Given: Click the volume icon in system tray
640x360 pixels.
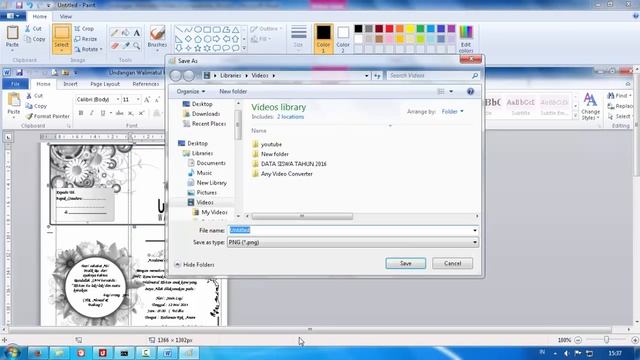Looking at the screenshot, I should point(566,353).
